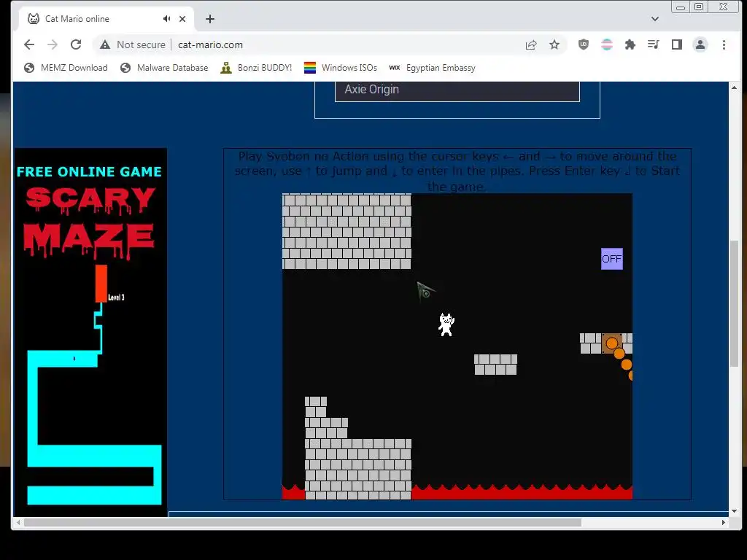Open Bonzi BUDDY! bookmark

tap(256, 68)
